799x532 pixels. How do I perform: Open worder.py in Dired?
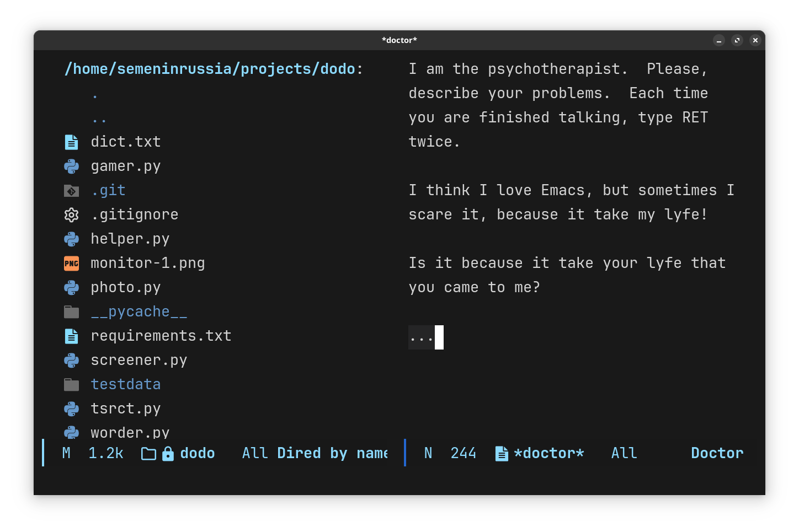[x=130, y=432]
